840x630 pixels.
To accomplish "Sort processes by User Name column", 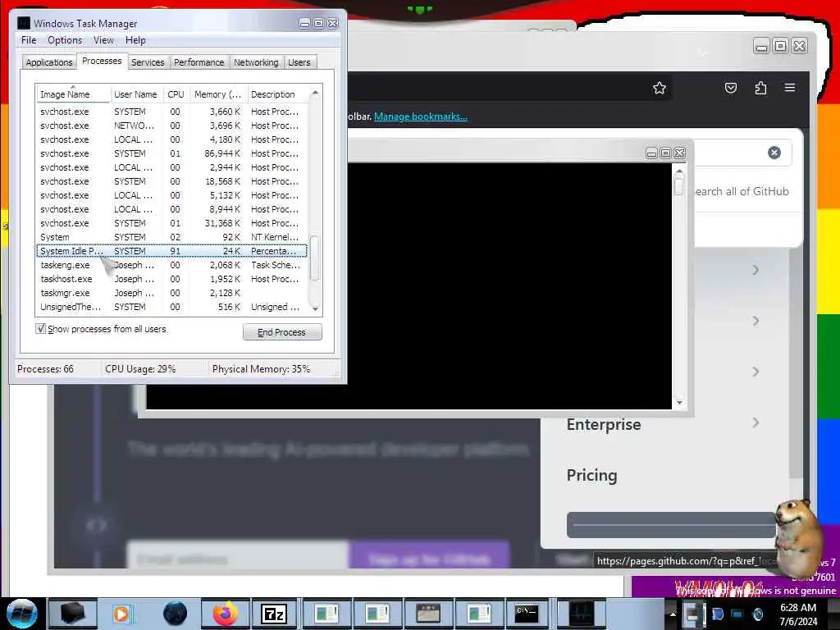I will (x=135, y=94).
